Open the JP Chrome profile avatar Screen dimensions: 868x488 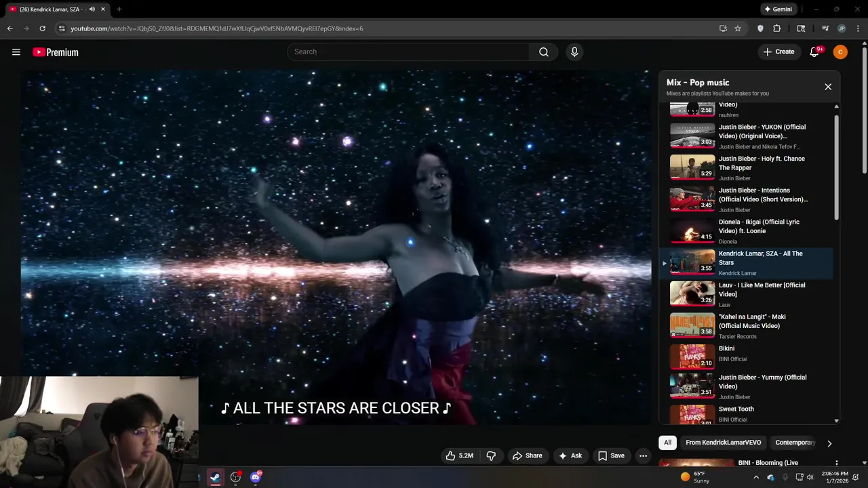[x=842, y=28]
